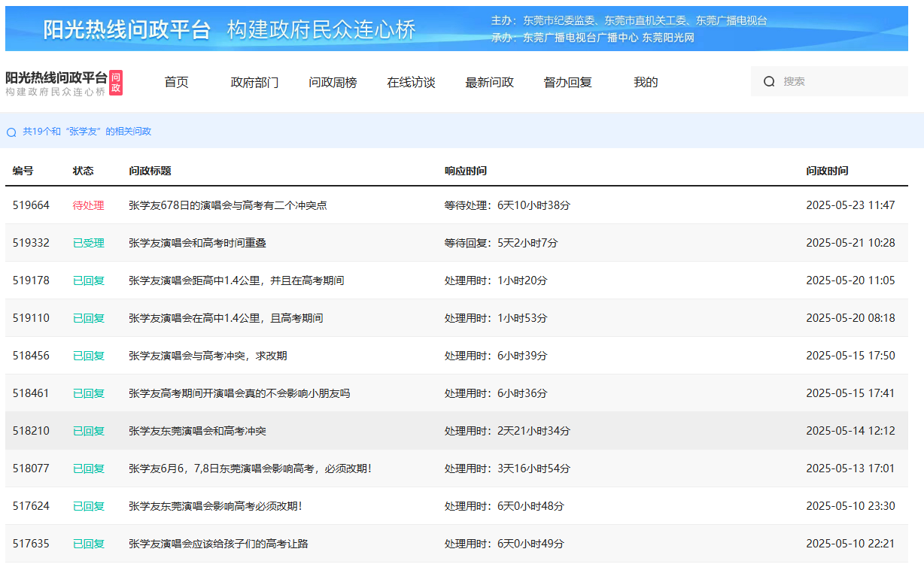Click 已回复 status in row 519178

88,280
